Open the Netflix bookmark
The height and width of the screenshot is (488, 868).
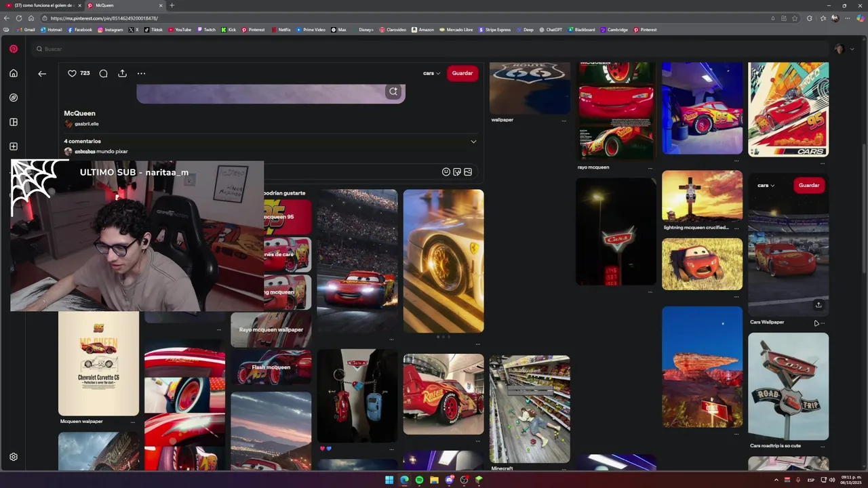pyautogui.click(x=281, y=30)
